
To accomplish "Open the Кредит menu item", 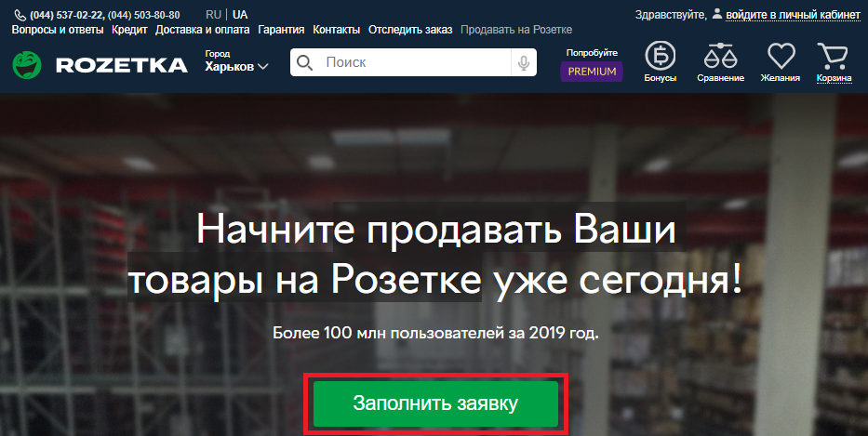I will [x=128, y=30].
